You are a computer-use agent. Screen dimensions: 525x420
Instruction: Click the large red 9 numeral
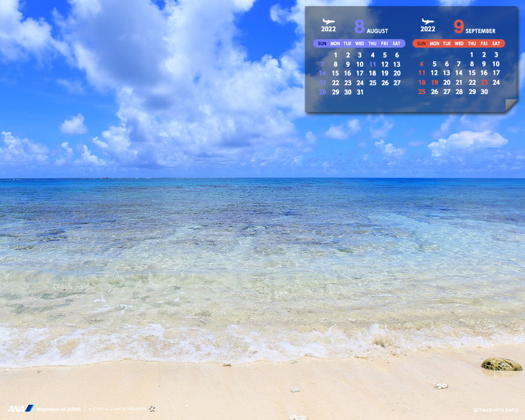click(x=459, y=27)
